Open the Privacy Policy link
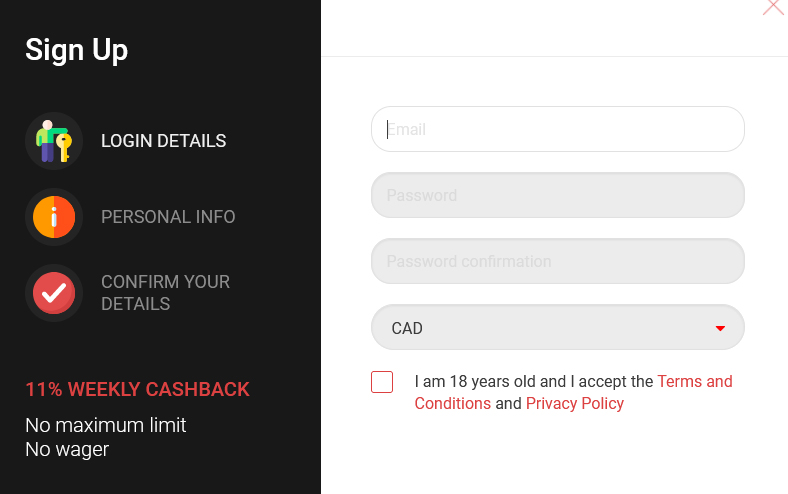788x494 pixels. (574, 404)
